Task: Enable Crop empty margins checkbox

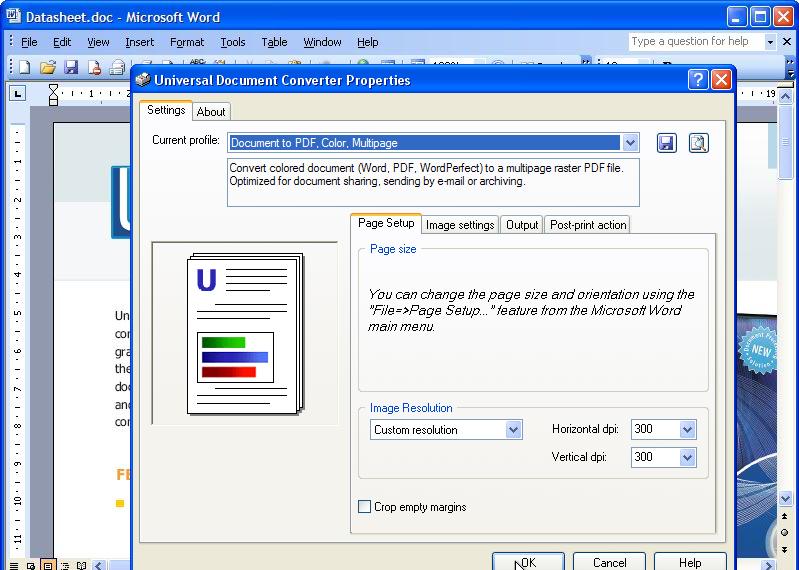Action: pos(364,506)
